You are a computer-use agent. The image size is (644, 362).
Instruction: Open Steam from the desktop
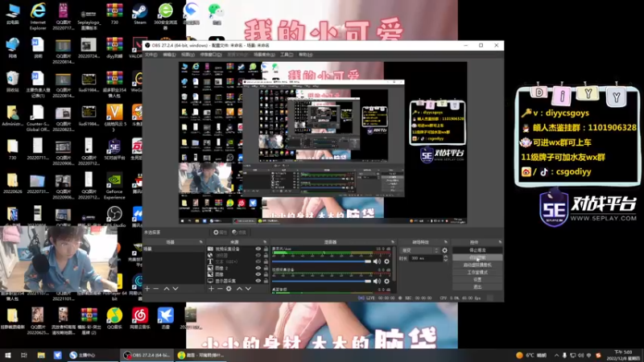[x=140, y=14]
